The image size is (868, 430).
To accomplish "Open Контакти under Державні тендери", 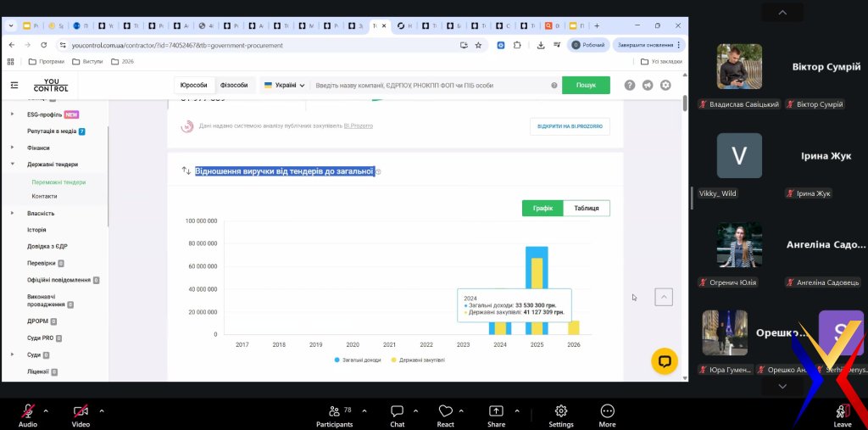I will tap(44, 196).
